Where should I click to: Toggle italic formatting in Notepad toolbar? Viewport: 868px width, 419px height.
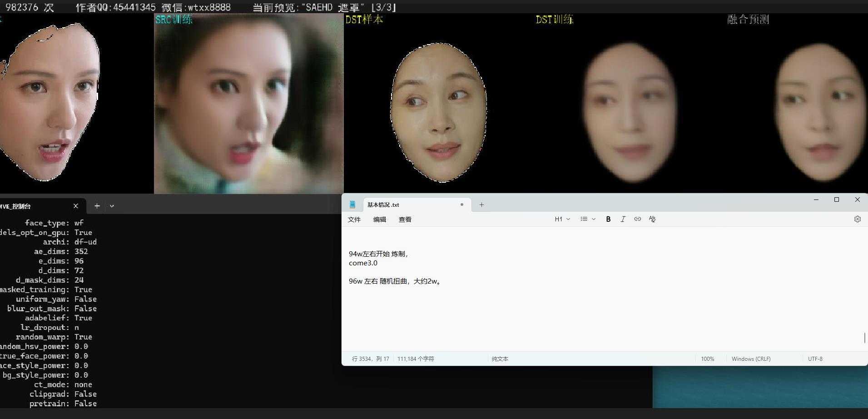click(622, 219)
